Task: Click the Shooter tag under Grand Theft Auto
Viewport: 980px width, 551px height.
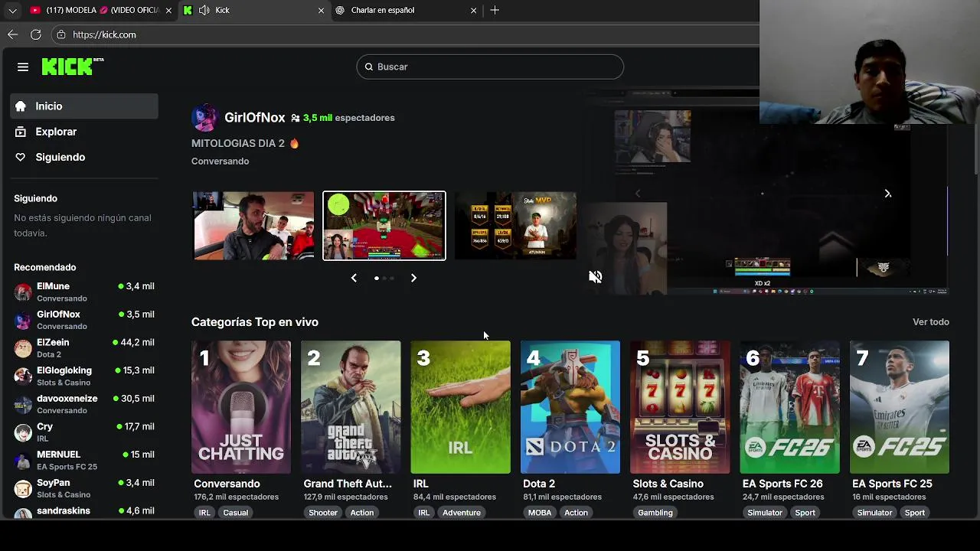Action: click(x=323, y=513)
